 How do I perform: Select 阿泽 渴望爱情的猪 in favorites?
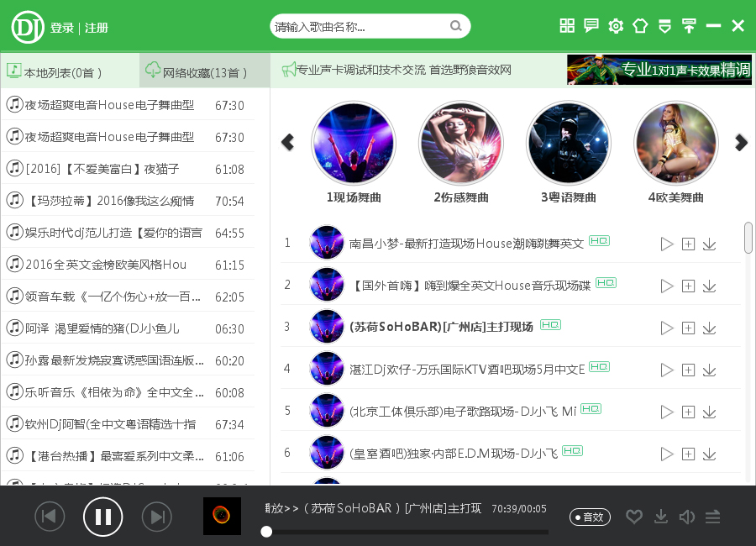pos(128,328)
